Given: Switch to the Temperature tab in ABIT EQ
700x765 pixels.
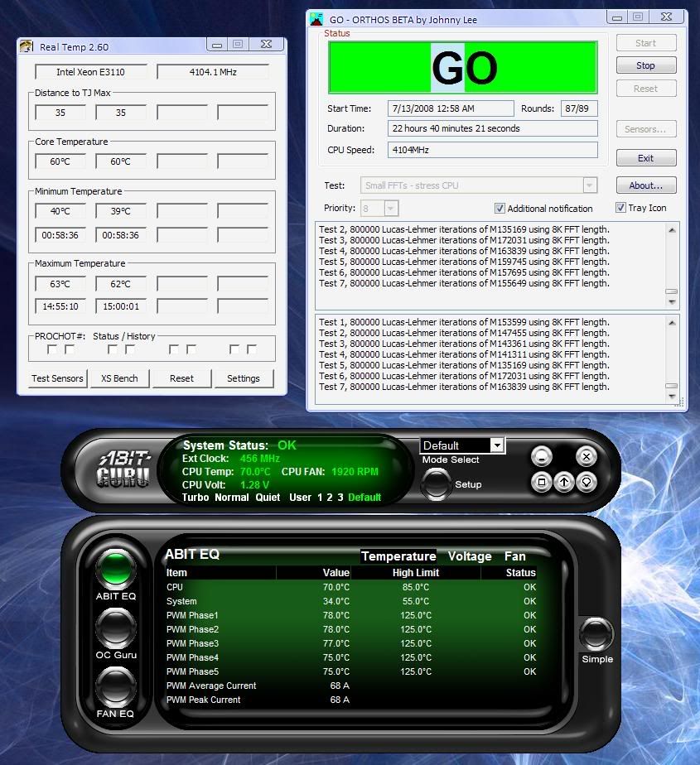Looking at the screenshot, I should tap(398, 556).
